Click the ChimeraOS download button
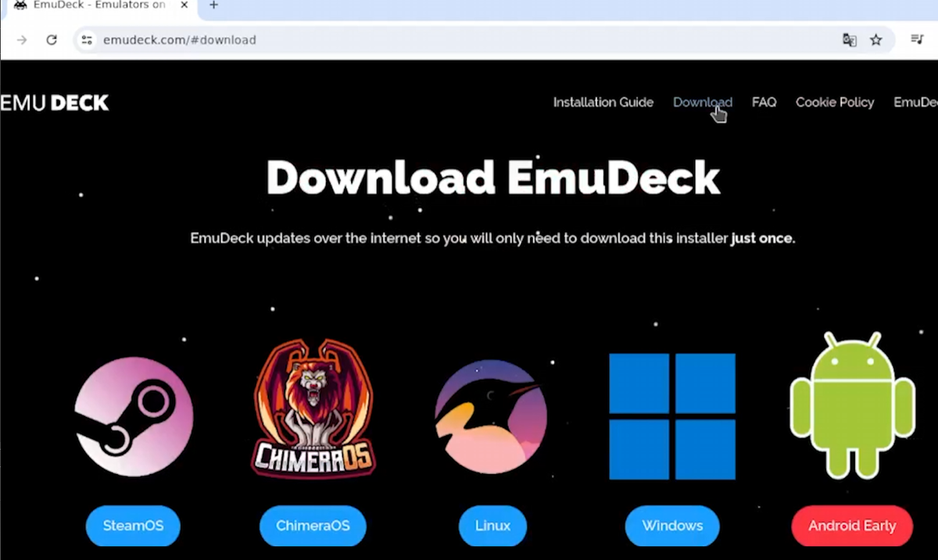938x560 pixels. tap(313, 526)
